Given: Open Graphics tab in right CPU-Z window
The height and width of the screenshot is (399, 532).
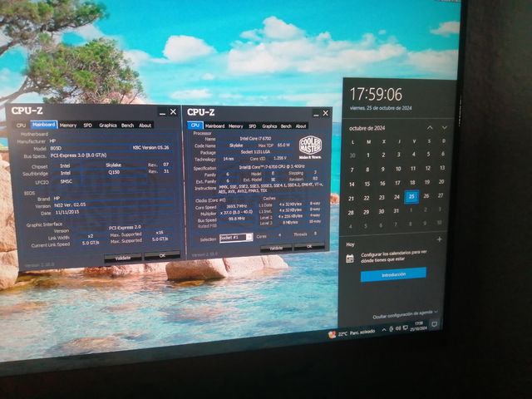Looking at the screenshot, I should pyautogui.click(x=269, y=126).
